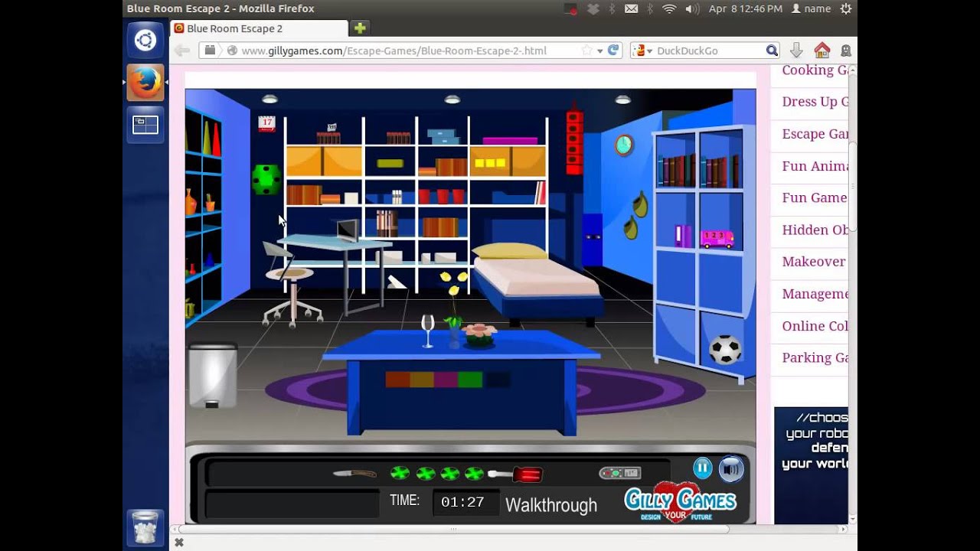Click the pink 123 toy bus
Viewport: 980px width, 551px height.
click(x=717, y=239)
